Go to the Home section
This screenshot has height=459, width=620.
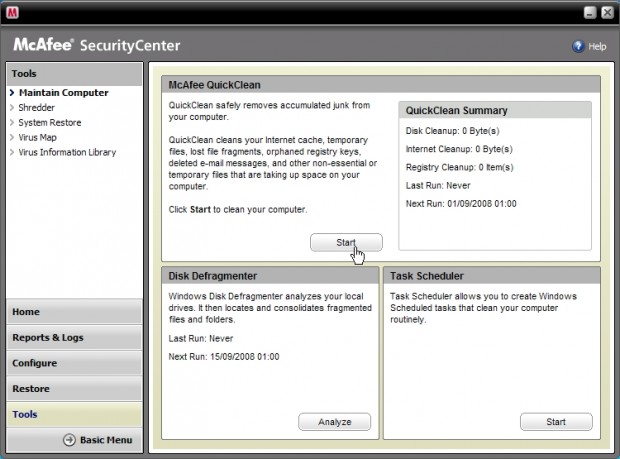click(76, 312)
